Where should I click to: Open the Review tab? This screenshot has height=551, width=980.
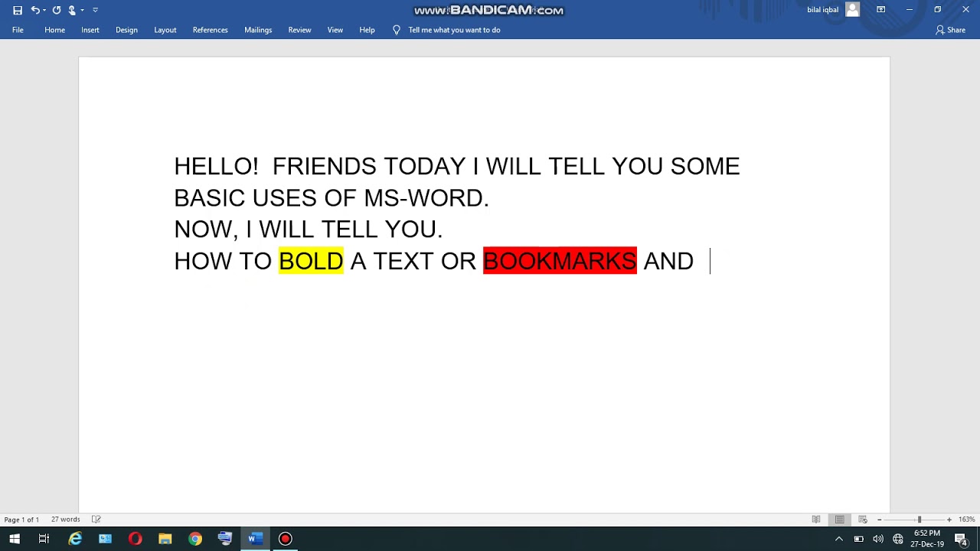[x=299, y=30]
